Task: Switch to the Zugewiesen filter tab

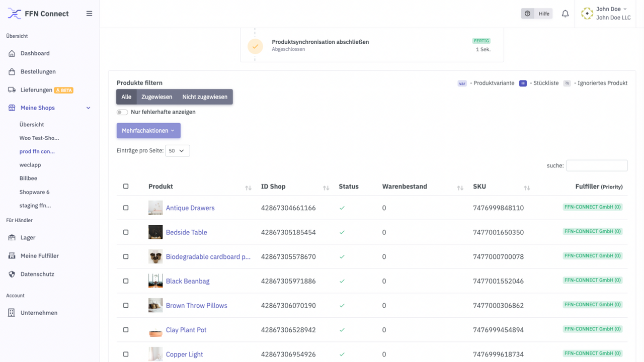Action: tap(156, 97)
